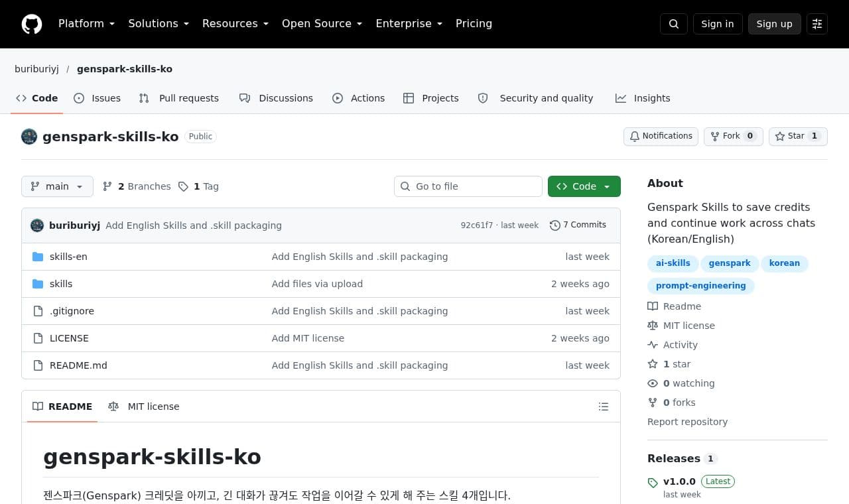Open the green Code dropdown button
This screenshot has width=849, height=504.
[584, 186]
